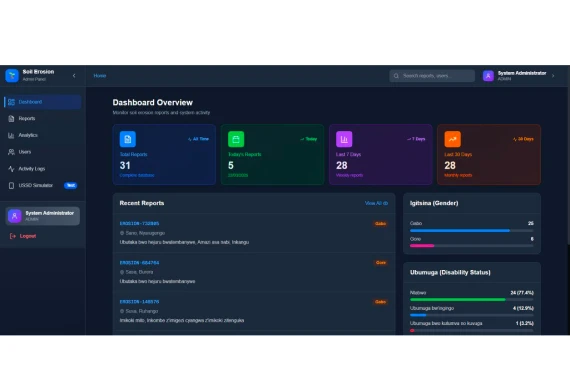Open the Dashboard grid icon in sidebar

point(11,102)
